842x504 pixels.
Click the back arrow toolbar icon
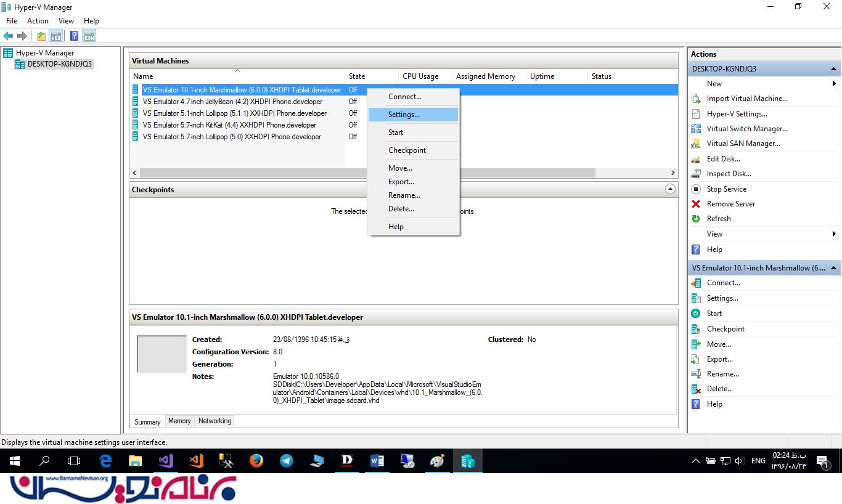tap(8, 36)
